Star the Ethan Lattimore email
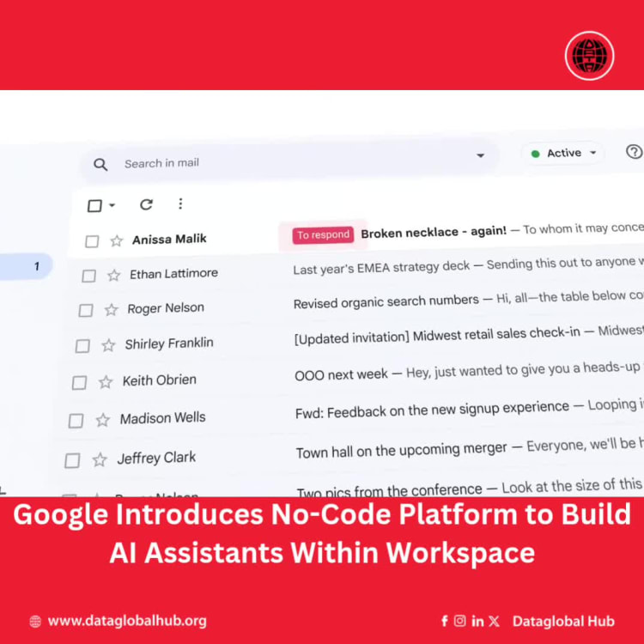The width and height of the screenshot is (644, 644). point(113,275)
